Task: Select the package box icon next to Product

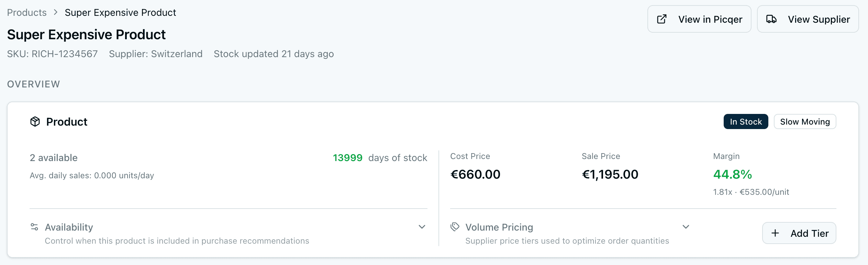Action: tap(35, 122)
